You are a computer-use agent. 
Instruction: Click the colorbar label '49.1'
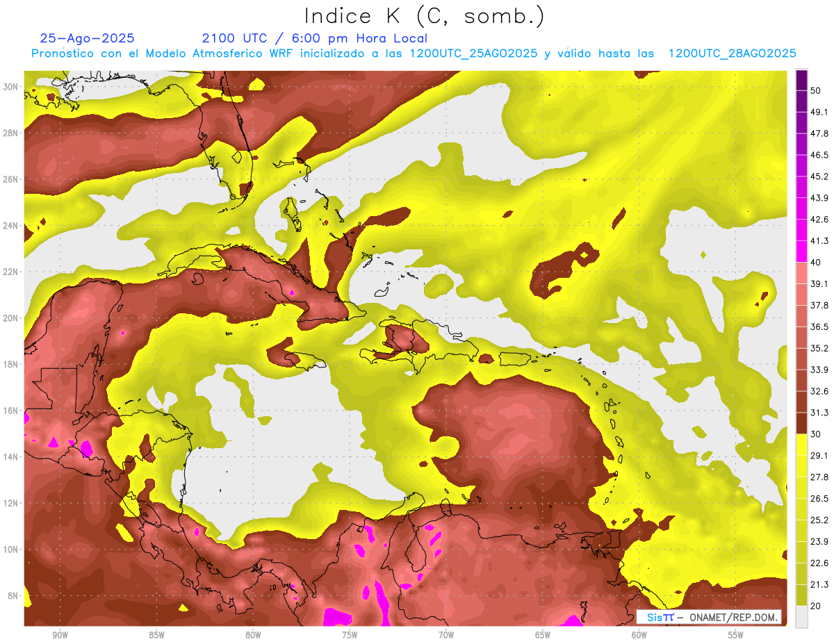click(819, 112)
